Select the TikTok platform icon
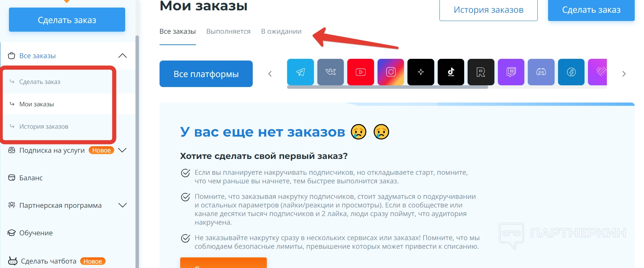 click(x=451, y=72)
